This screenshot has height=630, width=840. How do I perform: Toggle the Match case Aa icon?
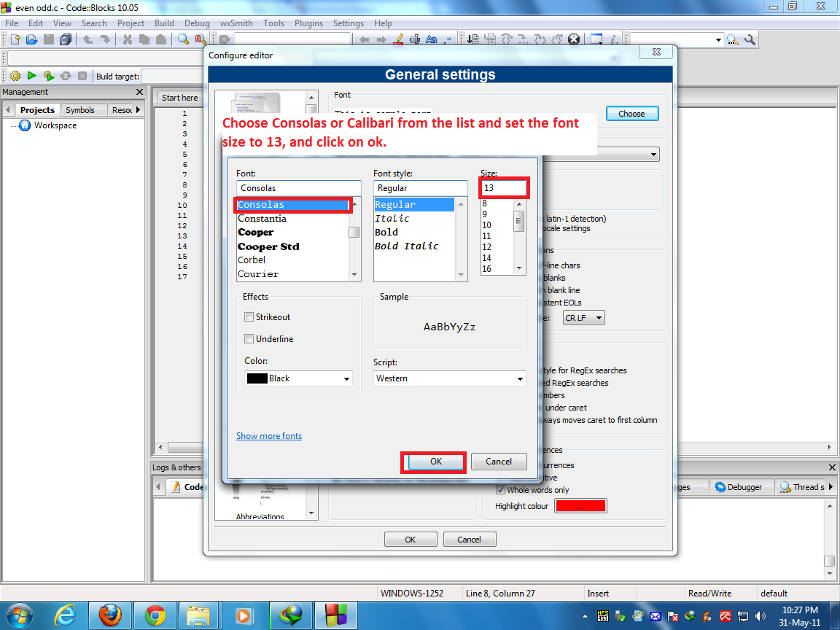(x=431, y=39)
